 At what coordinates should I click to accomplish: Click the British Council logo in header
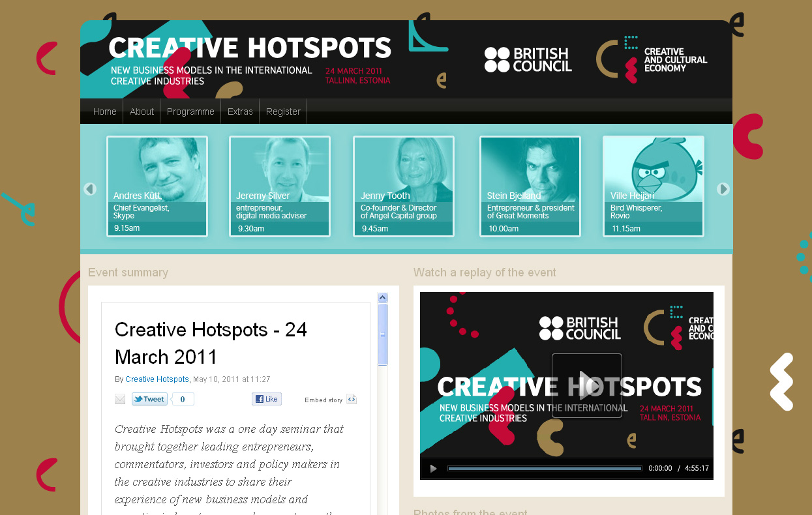[x=528, y=59]
